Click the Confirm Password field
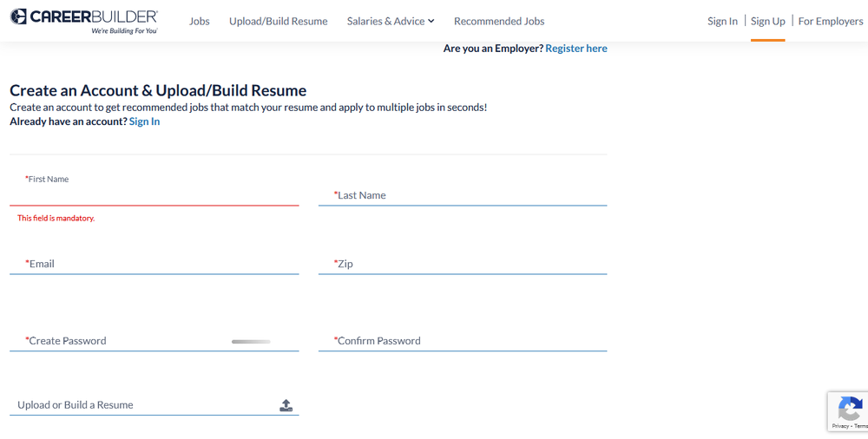This screenshot has height=439, width=868. 463,341
